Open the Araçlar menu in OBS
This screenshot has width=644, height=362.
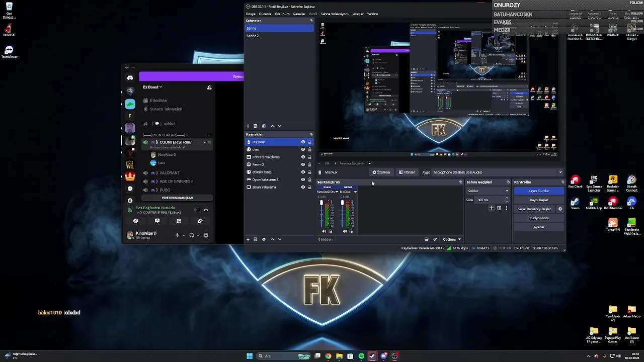[358, 14]
